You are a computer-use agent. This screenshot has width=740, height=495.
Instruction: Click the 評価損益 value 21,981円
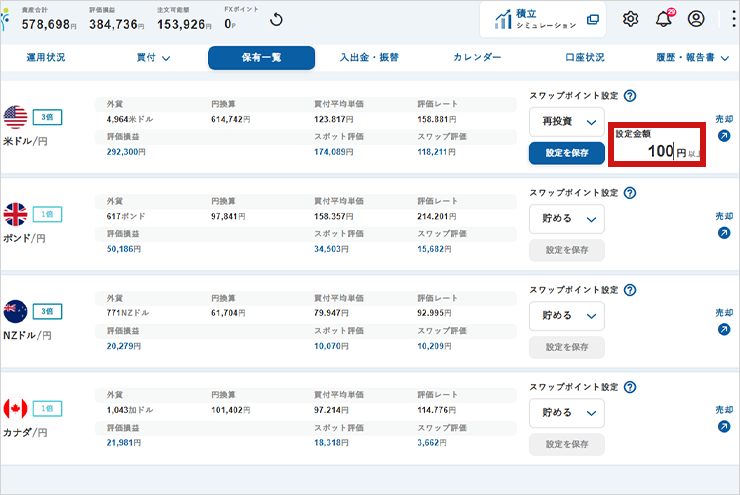124,443
